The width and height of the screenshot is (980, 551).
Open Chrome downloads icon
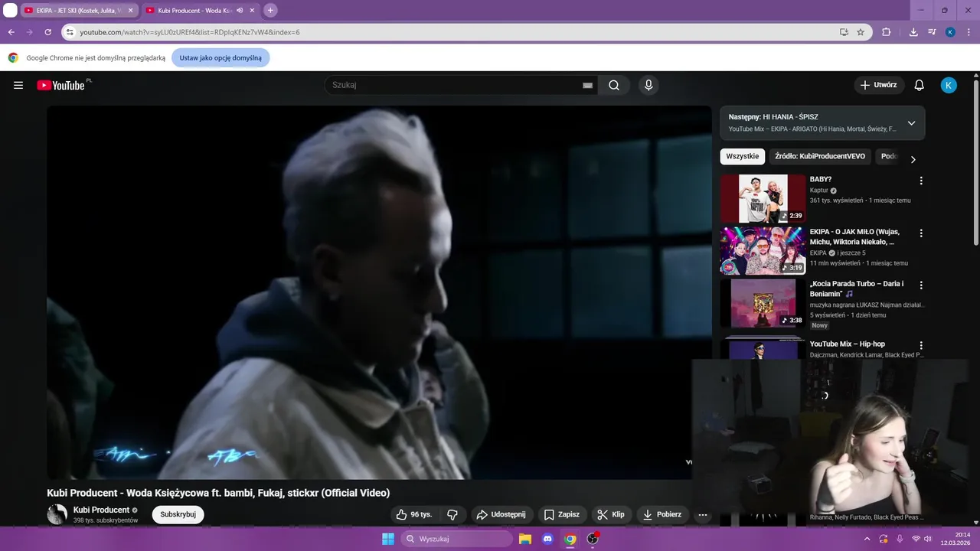coord(913,32)
